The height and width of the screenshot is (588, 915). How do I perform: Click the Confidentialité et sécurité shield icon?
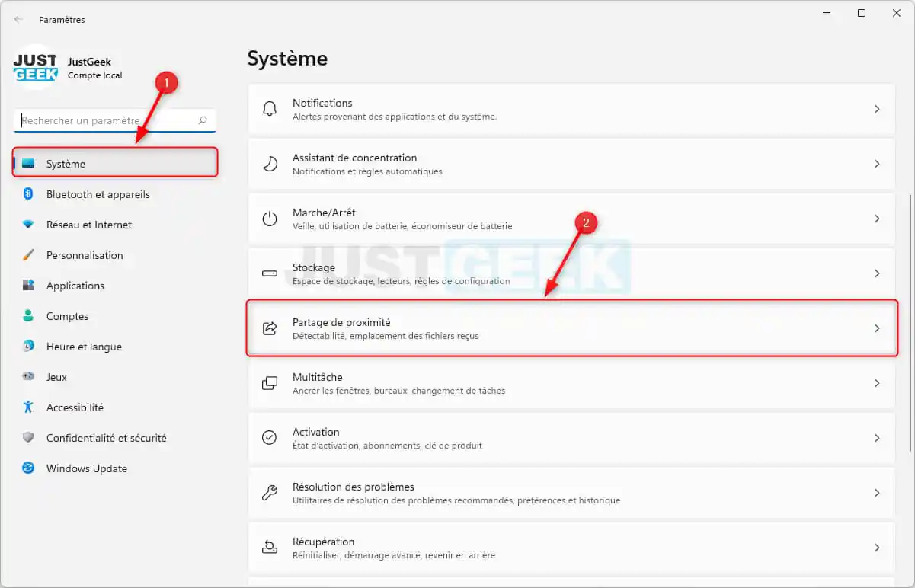(x=28, y=438)
